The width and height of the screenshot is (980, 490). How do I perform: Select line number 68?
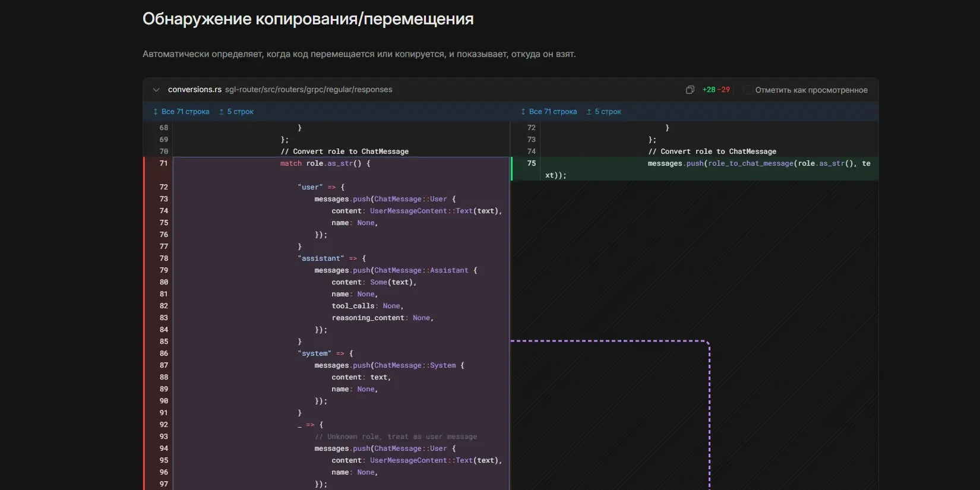pos(164,128)
